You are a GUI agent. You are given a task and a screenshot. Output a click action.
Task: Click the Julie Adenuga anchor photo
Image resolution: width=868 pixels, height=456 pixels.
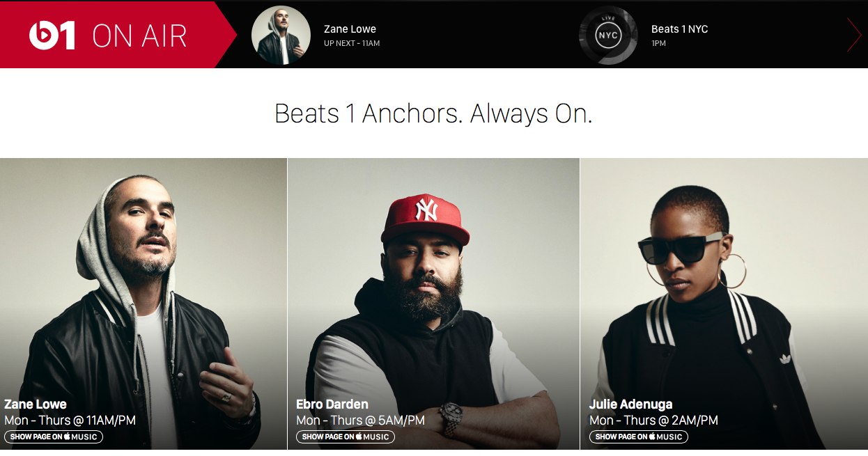[x=724, y=304]
